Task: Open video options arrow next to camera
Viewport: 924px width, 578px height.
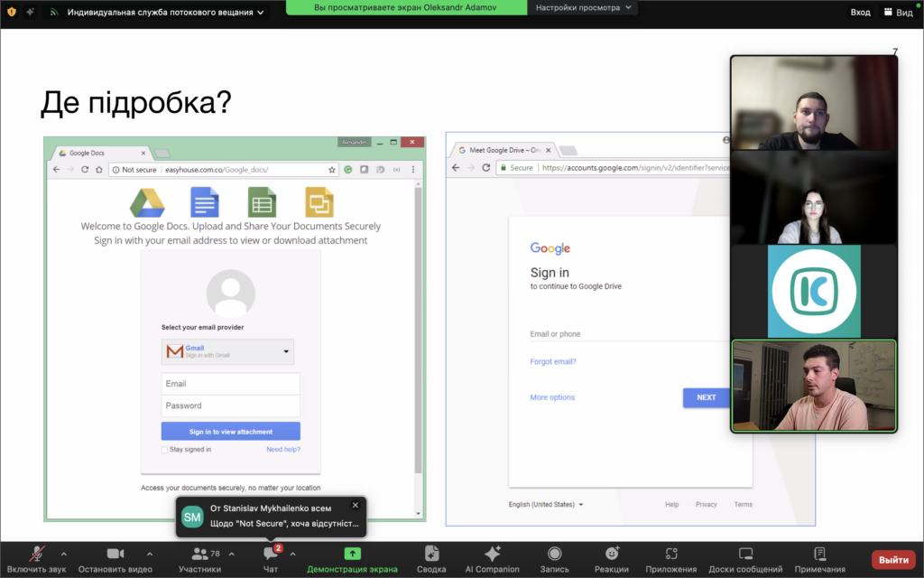Action: [x=150, y=555]
